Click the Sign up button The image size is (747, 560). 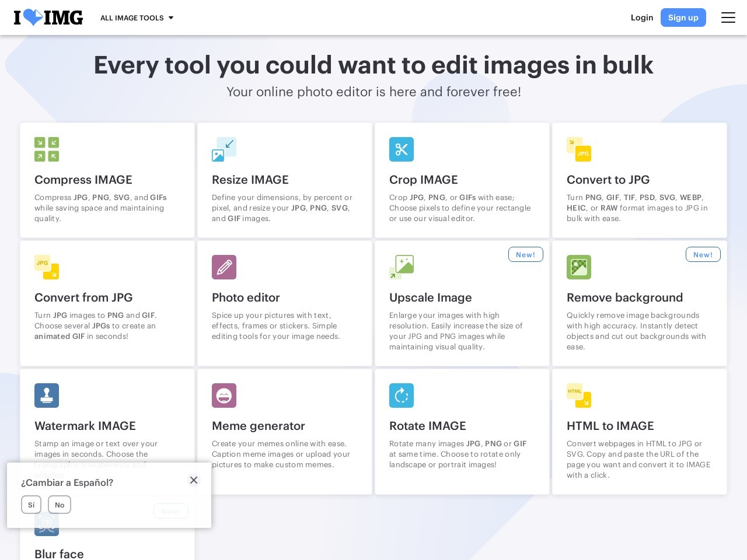[683, 17]
